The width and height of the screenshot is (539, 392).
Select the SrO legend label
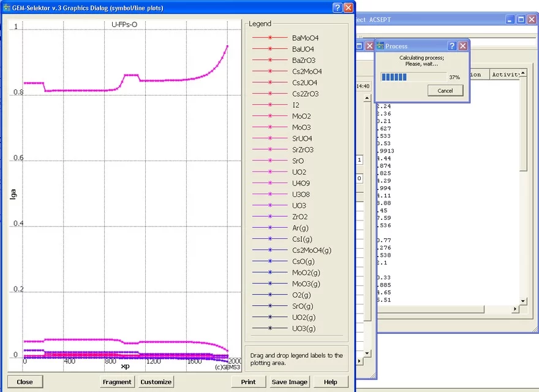coord(298,161)
